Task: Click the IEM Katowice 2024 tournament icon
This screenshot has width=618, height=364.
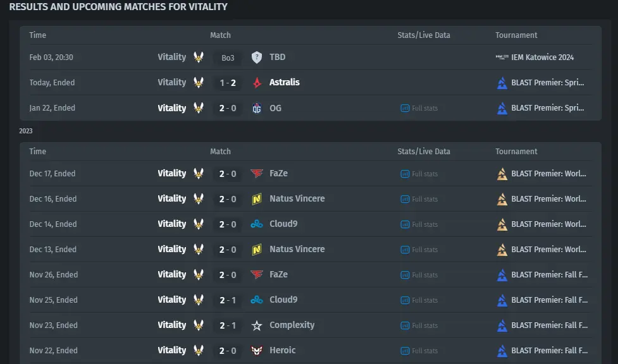Action: tap(502, 57)
